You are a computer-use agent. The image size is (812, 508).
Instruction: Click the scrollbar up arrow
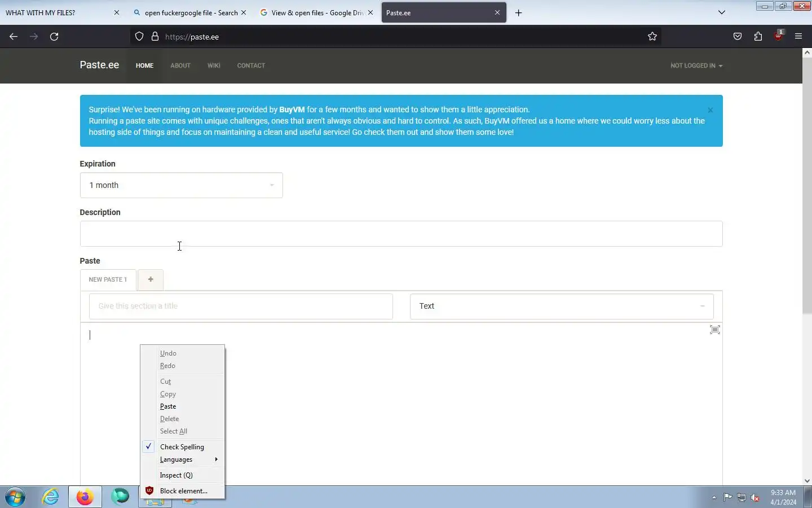[x=807, y=52]
